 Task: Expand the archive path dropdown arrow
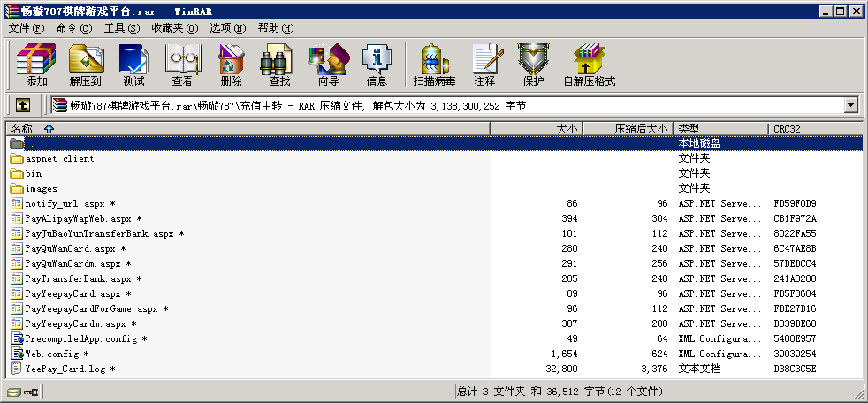point(851,105)
